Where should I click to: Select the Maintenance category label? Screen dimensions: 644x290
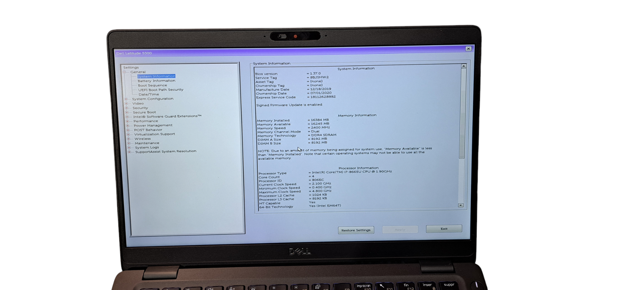coord(147,143)
